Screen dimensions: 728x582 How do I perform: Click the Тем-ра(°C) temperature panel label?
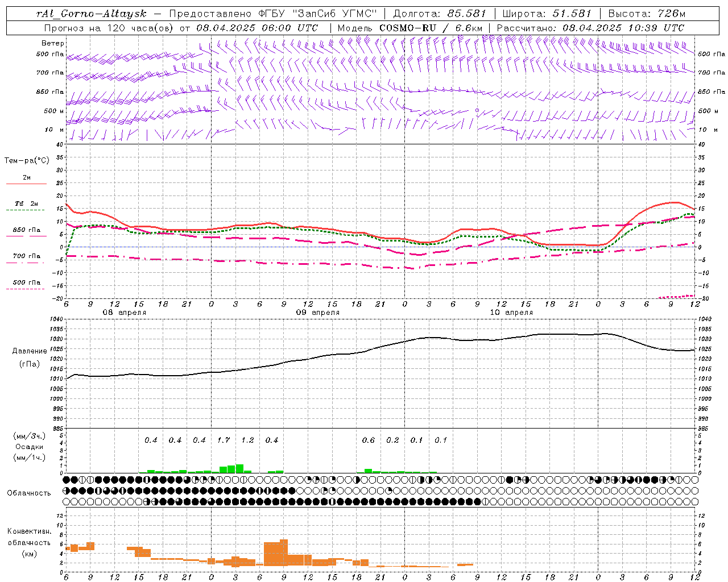coord(27,160)
